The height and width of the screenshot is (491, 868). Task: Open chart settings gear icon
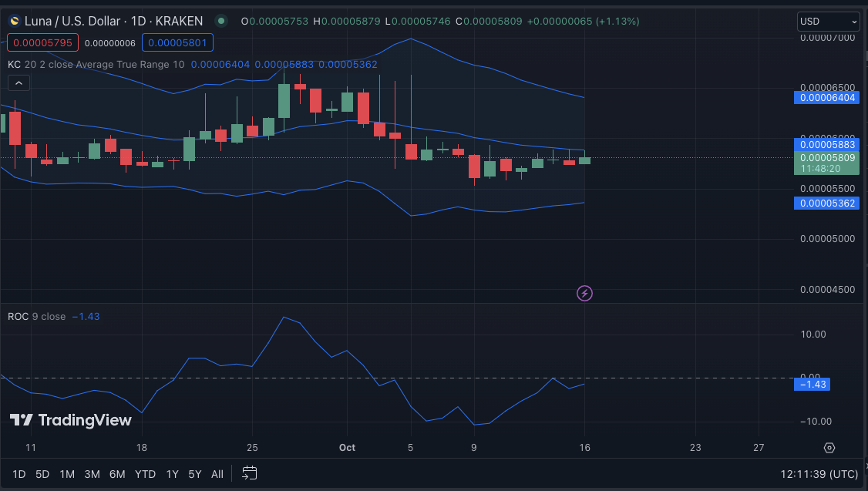click(829, 448)
